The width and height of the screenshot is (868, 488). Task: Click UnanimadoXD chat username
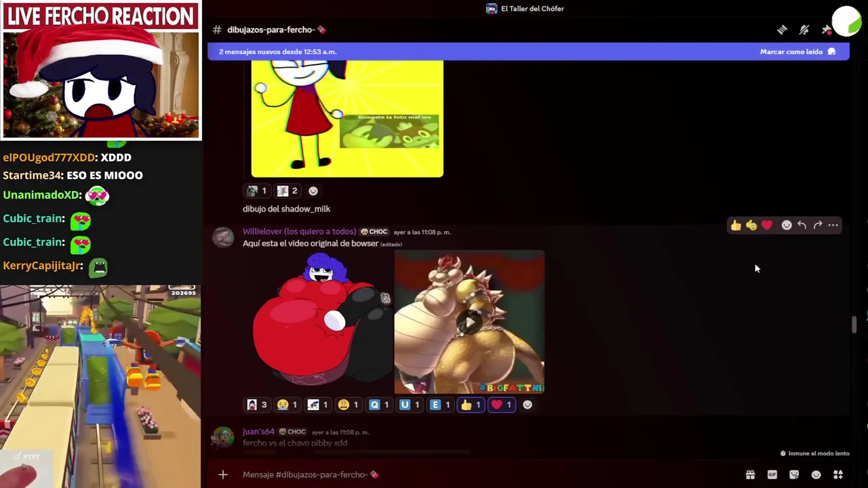click(41, 195)
